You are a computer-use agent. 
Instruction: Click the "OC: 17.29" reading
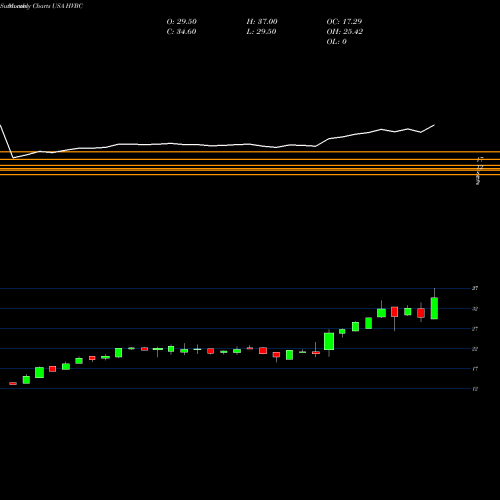pyautogui.click(x=344, y=22)
